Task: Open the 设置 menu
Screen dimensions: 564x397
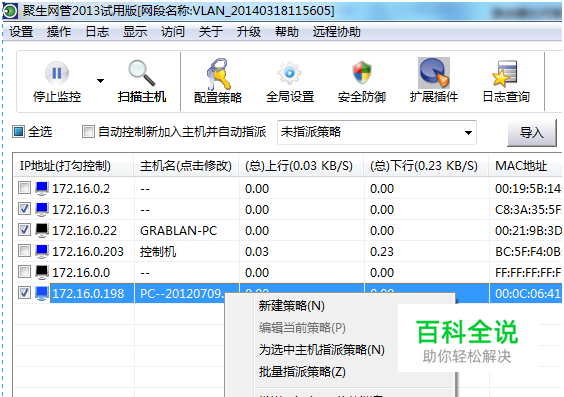Action: coord(21,32)
